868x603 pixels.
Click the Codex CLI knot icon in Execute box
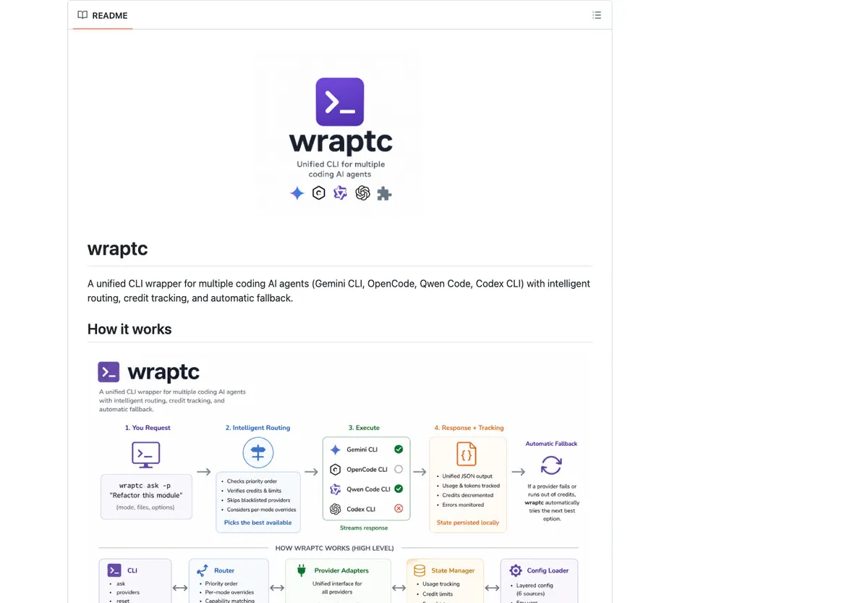point(336,509)
